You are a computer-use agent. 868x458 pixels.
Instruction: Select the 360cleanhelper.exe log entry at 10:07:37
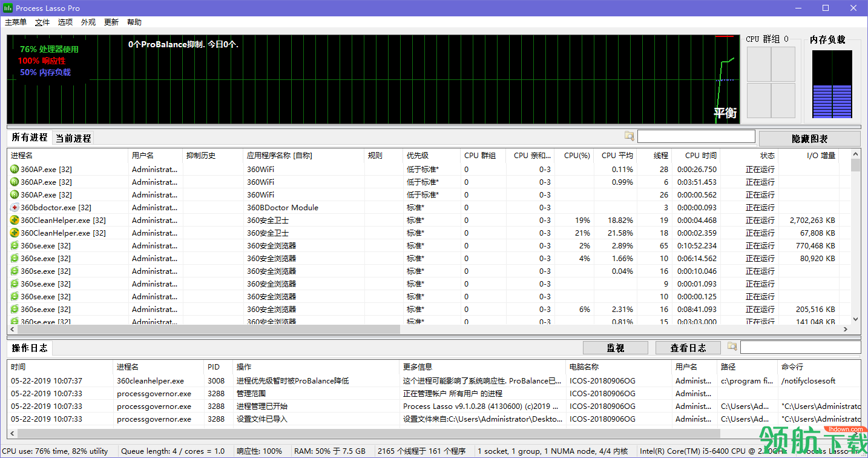[434, 381]
